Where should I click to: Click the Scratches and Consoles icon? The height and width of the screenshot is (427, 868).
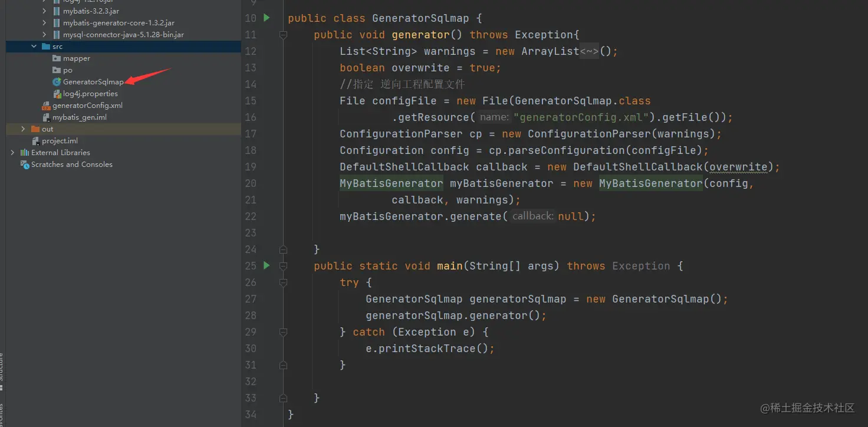pyautogui.click(x=25, y=165)
